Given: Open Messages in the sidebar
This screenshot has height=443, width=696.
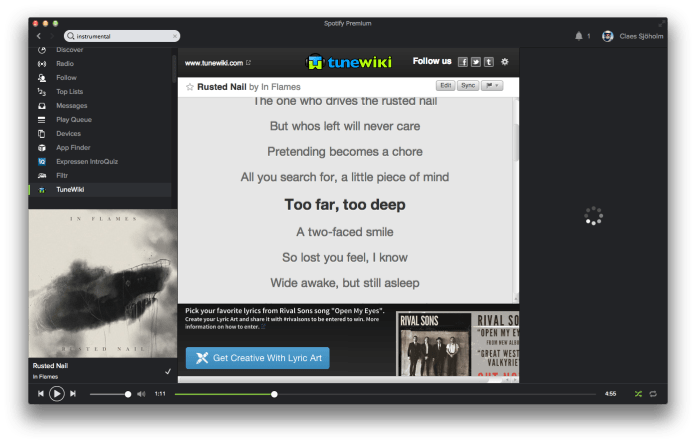Looking at the screenshot, I should pyautogui.click(x=71, y=106).
